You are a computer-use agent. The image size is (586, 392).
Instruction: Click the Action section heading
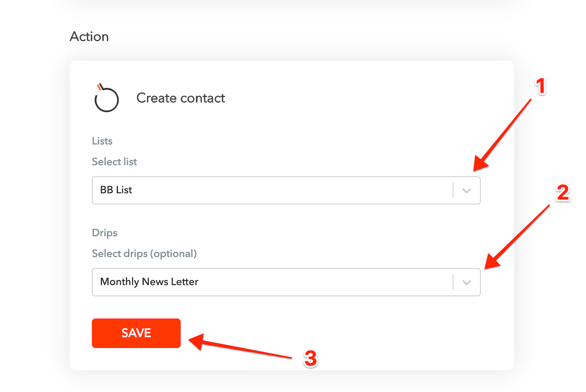89,36
